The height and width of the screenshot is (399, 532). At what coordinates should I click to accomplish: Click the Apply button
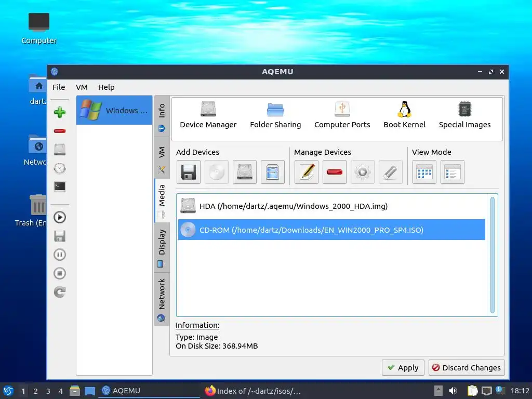tap(403, 367)
